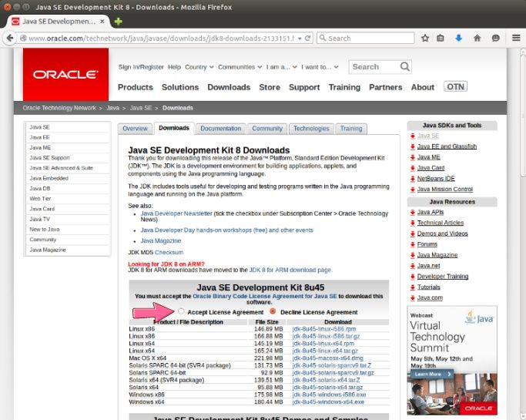This screenshot has width=526, height=420.
Task: Click the Oracle search magnifier icon
Action: point(405,67)
